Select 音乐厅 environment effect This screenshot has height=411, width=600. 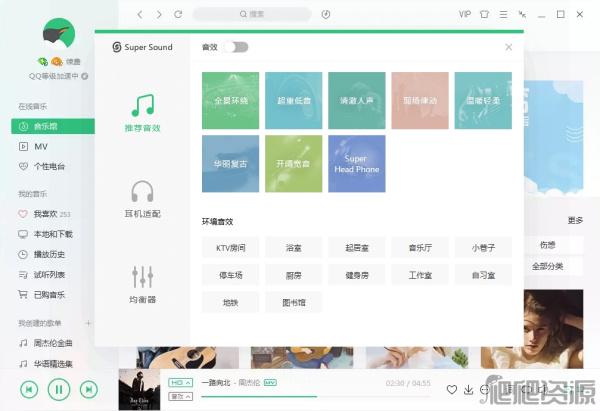420,248
